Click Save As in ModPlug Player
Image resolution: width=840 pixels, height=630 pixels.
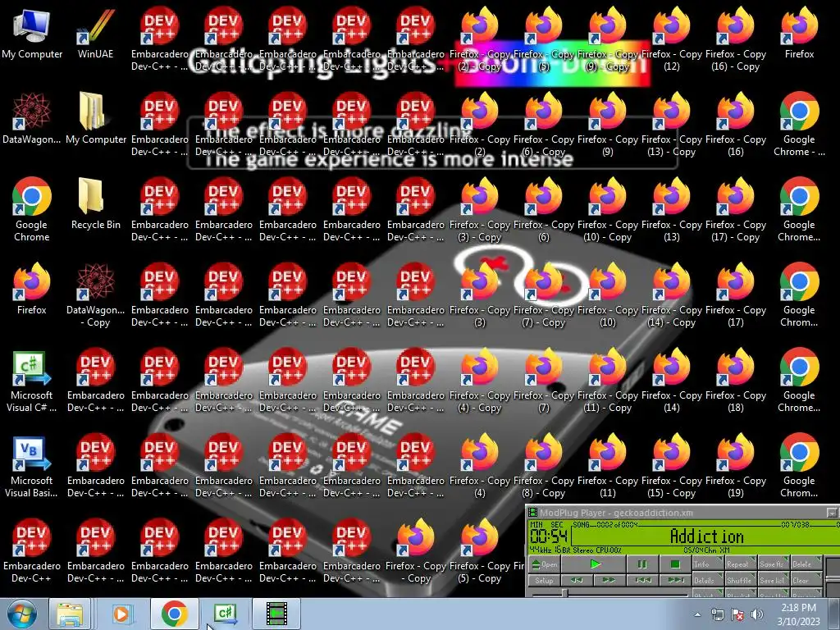coord(773,564)
